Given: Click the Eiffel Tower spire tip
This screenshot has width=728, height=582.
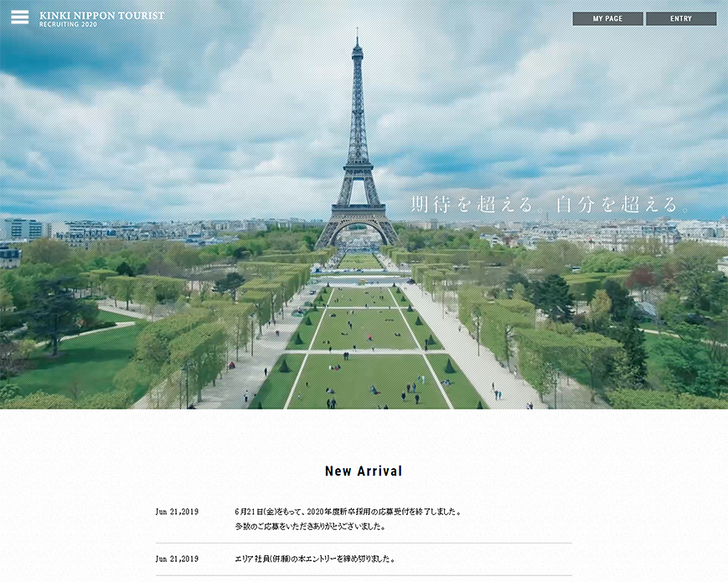Looking at the screenshot, I should [x=357, y=35].
